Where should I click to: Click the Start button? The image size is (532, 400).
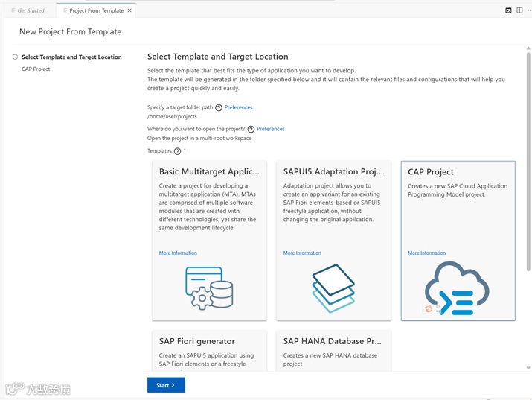[166, 385]
